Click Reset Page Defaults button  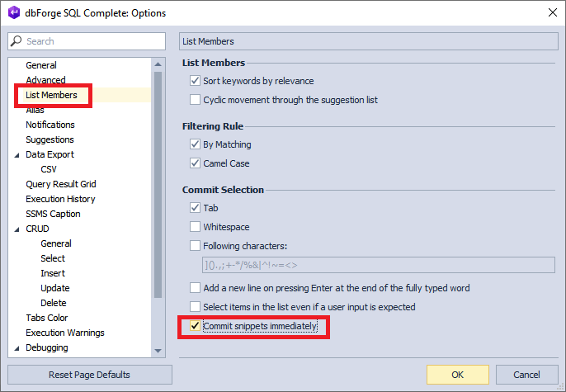click(89, 375)
